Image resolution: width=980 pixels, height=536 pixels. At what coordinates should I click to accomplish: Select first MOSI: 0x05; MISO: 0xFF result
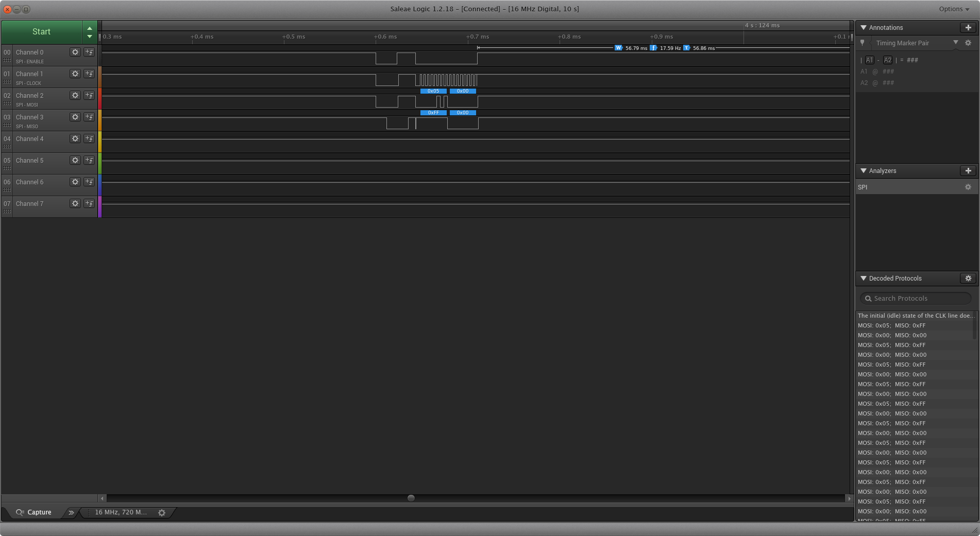click(x=915, y=325)
